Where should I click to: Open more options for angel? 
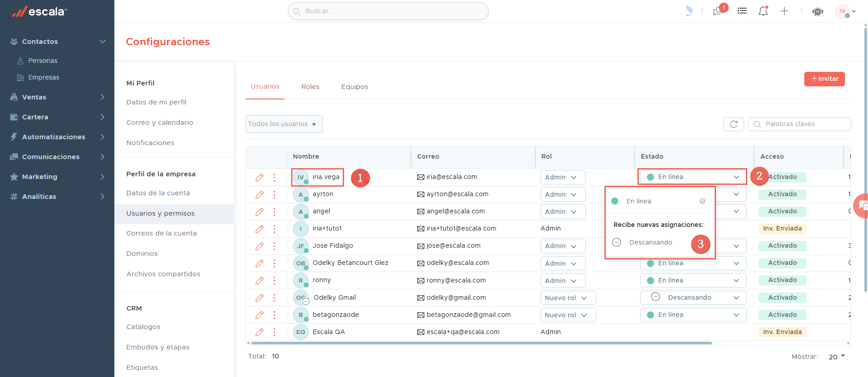coord(274,212)
